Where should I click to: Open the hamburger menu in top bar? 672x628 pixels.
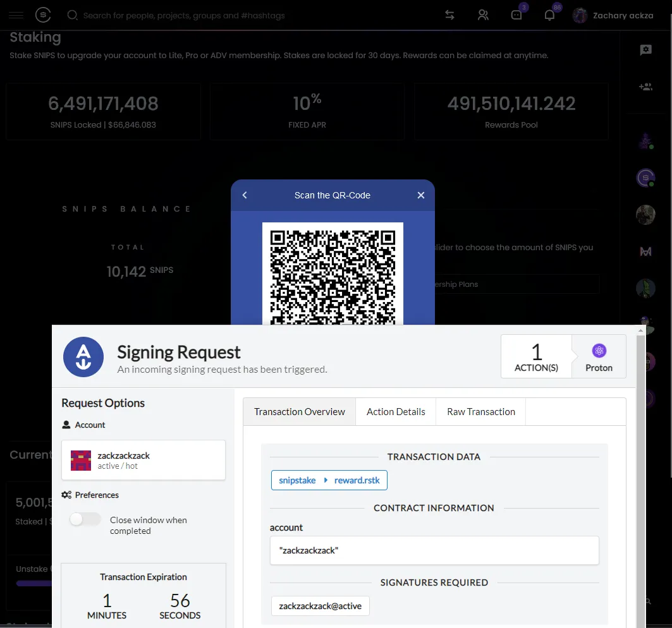pos(16,15)
